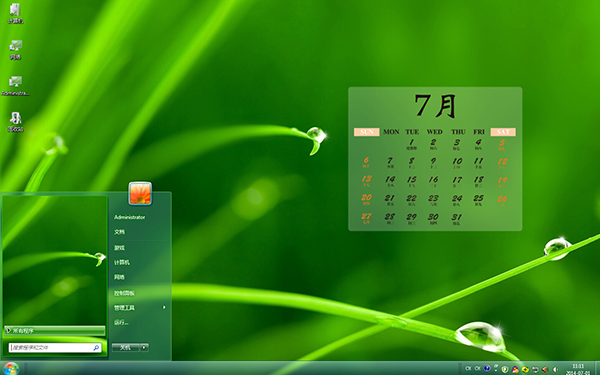Select date 16 in the calendar

pos(434,181)
